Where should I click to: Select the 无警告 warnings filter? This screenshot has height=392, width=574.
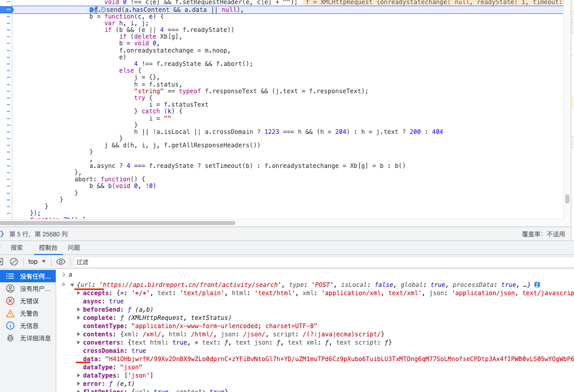click(28, 313)
